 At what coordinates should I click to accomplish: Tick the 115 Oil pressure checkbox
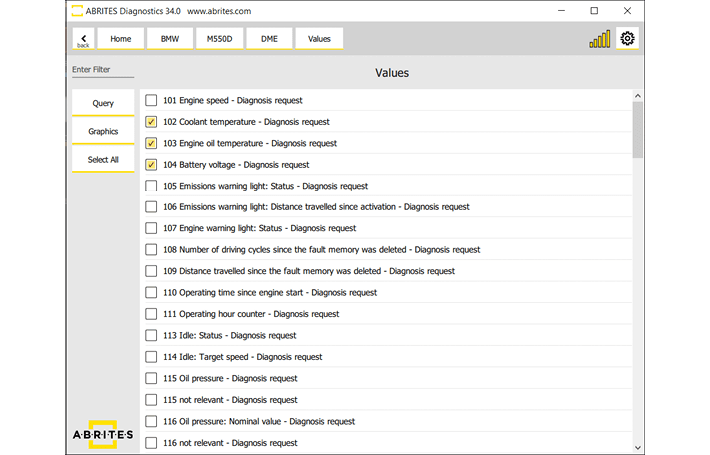tap(151, 378)
